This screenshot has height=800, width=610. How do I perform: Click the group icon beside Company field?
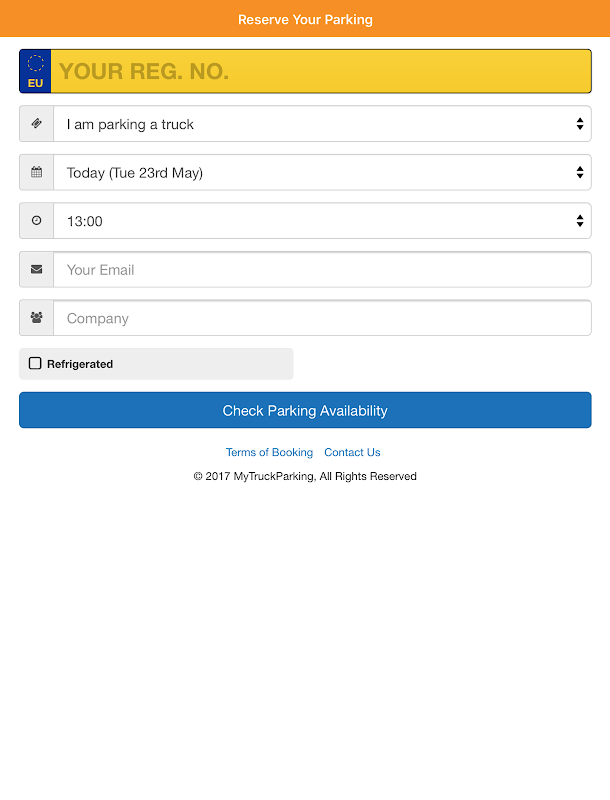[37, 318]
